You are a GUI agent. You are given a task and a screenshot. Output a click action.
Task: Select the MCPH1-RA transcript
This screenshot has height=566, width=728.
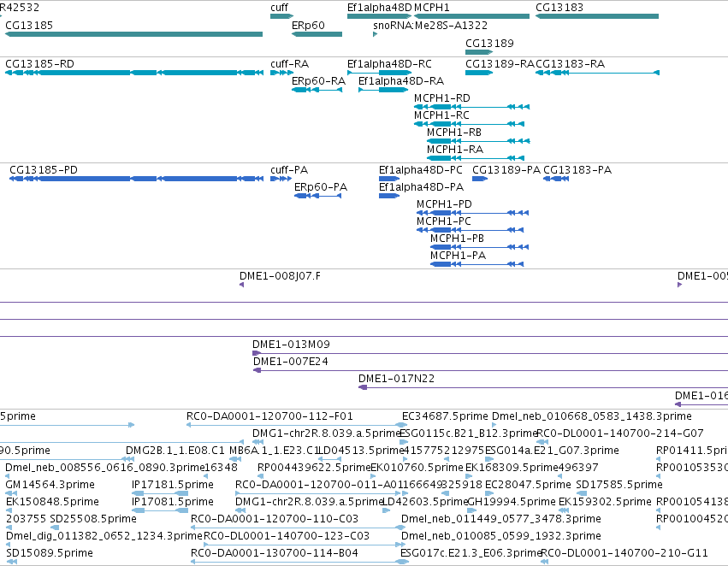(476, 158)
